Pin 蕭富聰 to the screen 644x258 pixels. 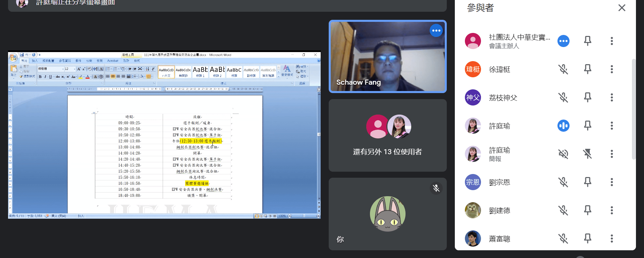click(x=587, y=239)
